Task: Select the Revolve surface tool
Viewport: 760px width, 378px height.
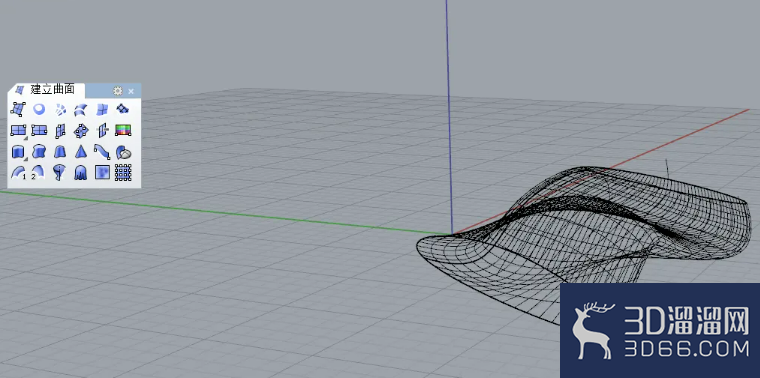Action: (x=60, y=173)
